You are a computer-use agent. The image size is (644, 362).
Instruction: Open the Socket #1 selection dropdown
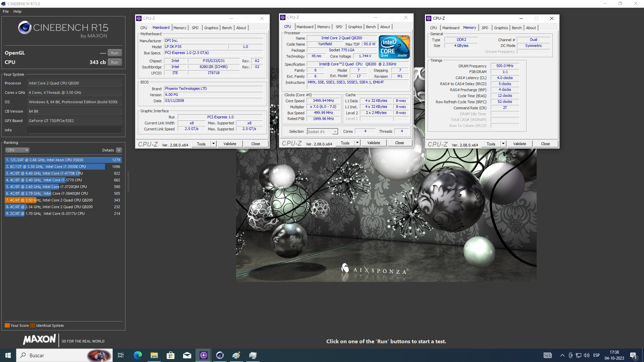tap(322, 132)
